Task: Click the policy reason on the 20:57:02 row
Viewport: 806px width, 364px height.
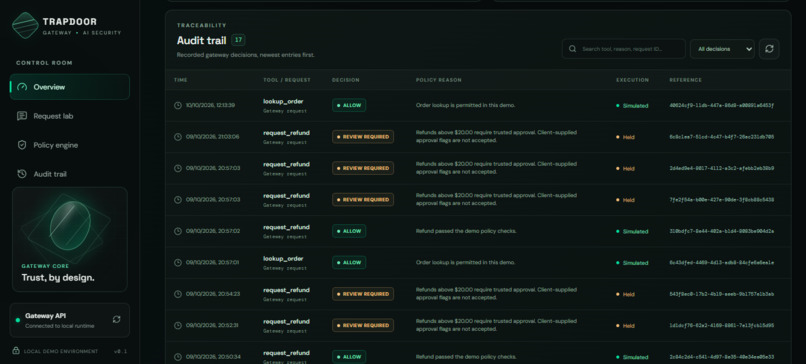Action: tap(466, 231)
